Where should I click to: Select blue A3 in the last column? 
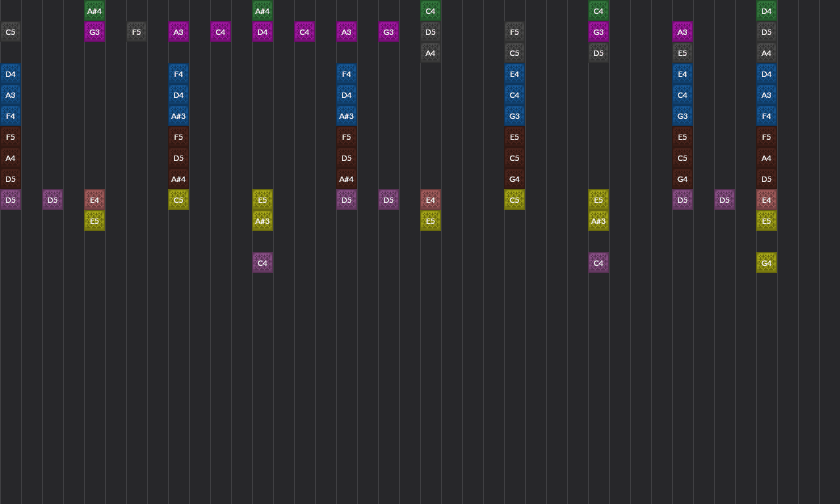pyautogui.click(x=766, y=94)
